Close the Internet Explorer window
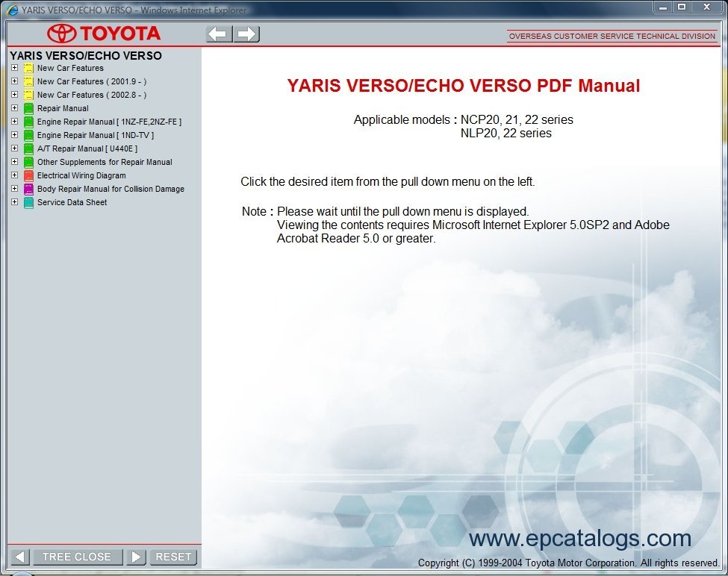The image size is (728, 576). (x=706, y=7)
